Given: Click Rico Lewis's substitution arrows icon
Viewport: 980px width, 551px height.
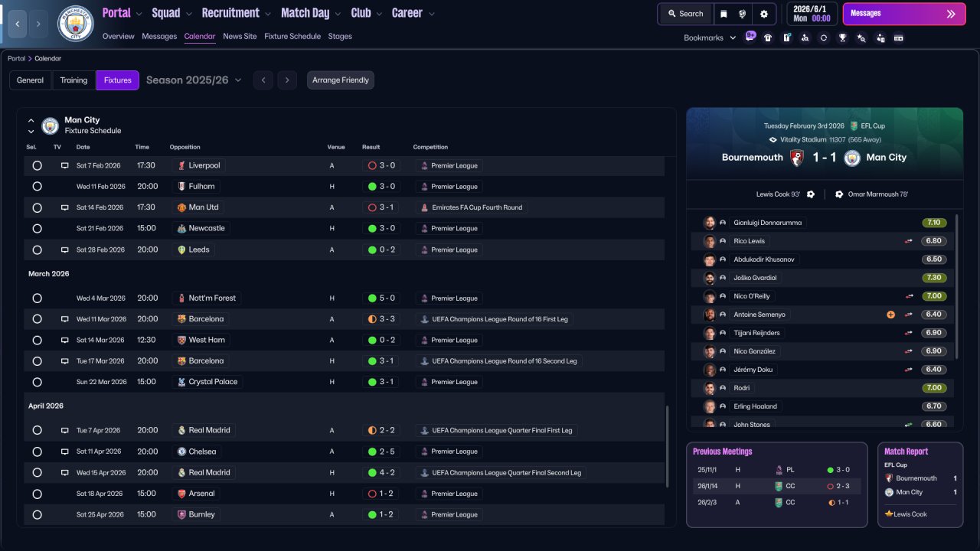Looking at the screenshot, I should (909, 241).
